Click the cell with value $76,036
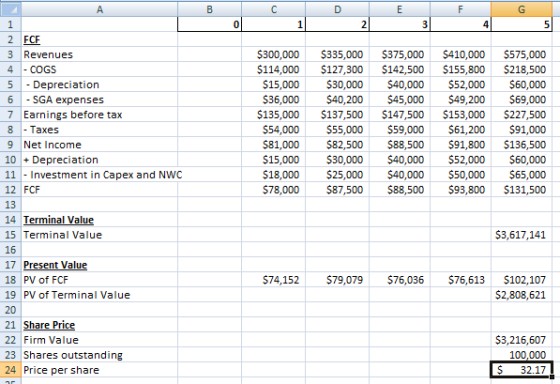The image size is (560, 384). (x=400, y=280)
